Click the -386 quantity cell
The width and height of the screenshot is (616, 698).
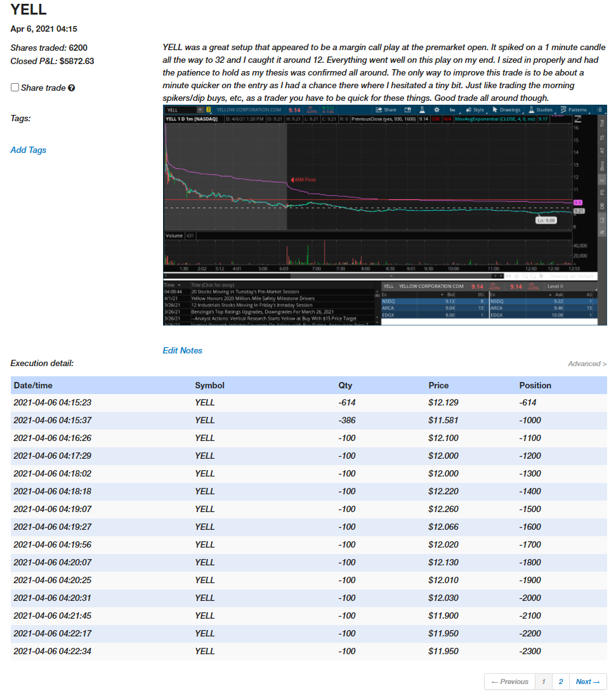[x=347, y=420]
